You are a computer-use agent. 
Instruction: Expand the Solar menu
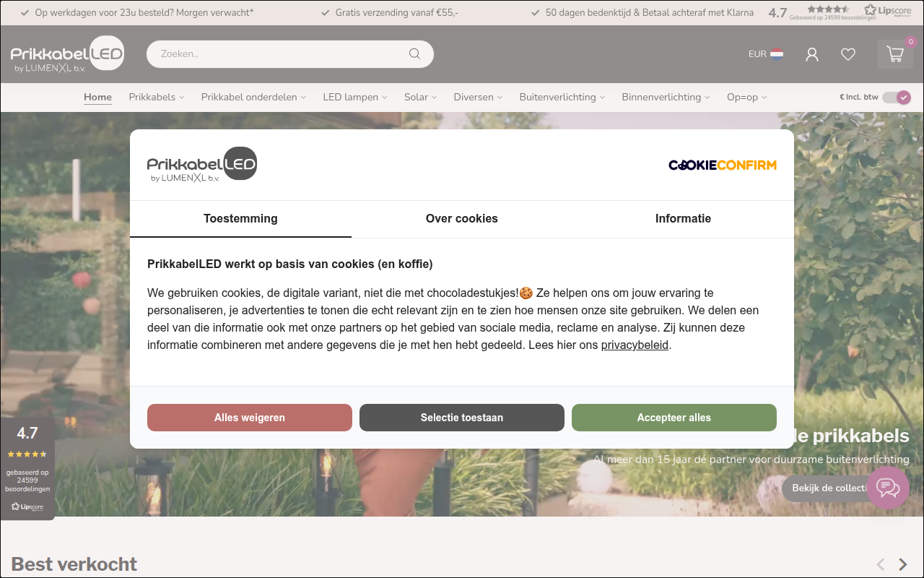tap(421, 98)
